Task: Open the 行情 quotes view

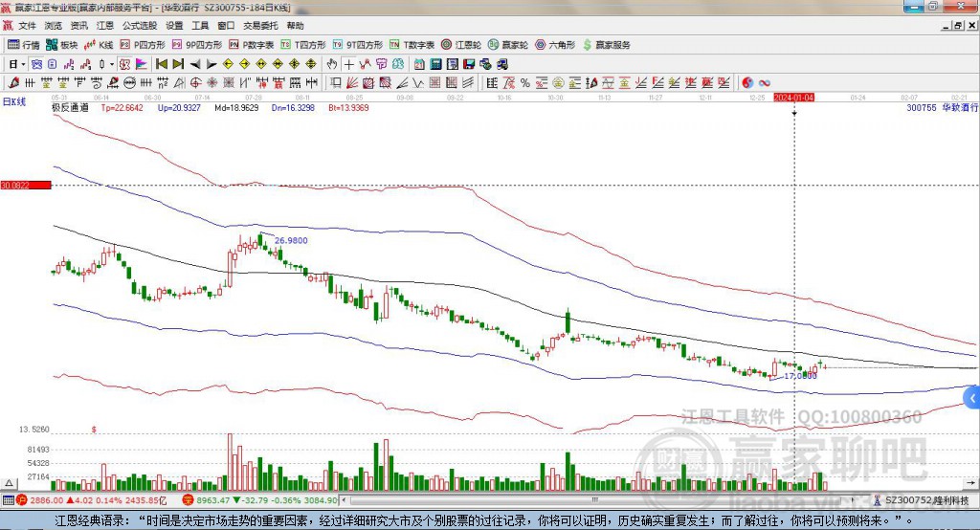Action: [x=24, y=45]
